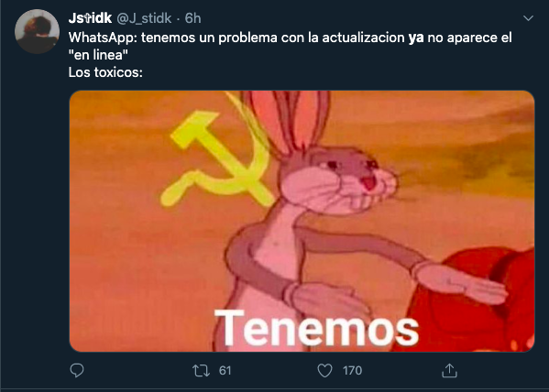View the Bugs Bunny meme image
The height and width of the screenshot is (392, 549).
click(x=302, y=222)
